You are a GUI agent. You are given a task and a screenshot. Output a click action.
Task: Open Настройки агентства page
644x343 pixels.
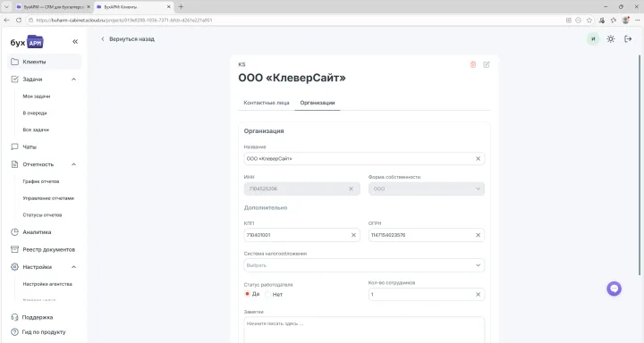pos(47,284)
